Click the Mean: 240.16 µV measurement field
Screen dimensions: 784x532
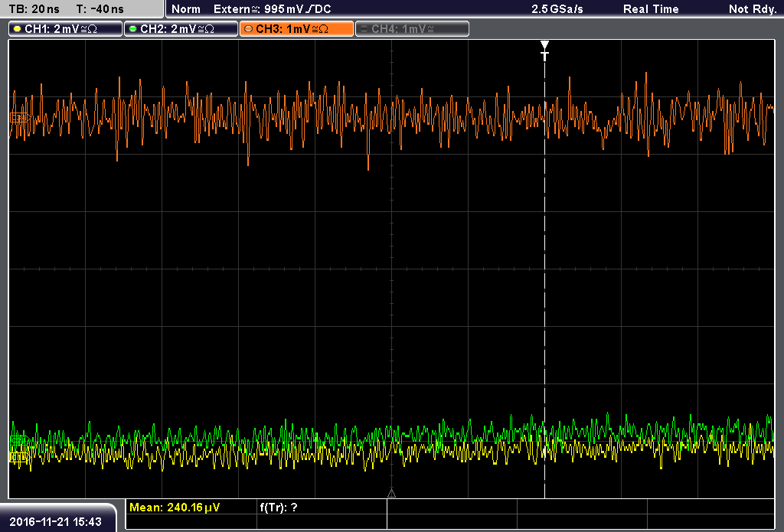[x=191, y=508]
